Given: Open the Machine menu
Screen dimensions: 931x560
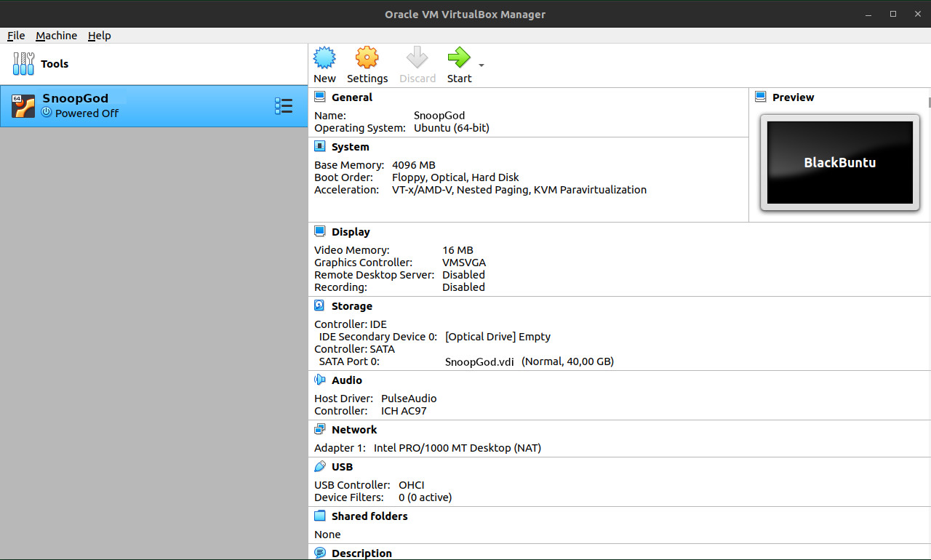Looking at the screenshot, I should 56,36.
